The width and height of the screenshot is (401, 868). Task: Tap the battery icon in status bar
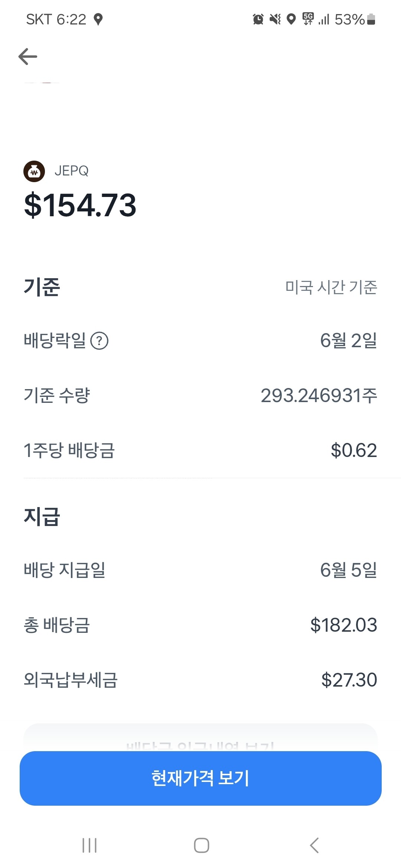click(x=371, y=19)
